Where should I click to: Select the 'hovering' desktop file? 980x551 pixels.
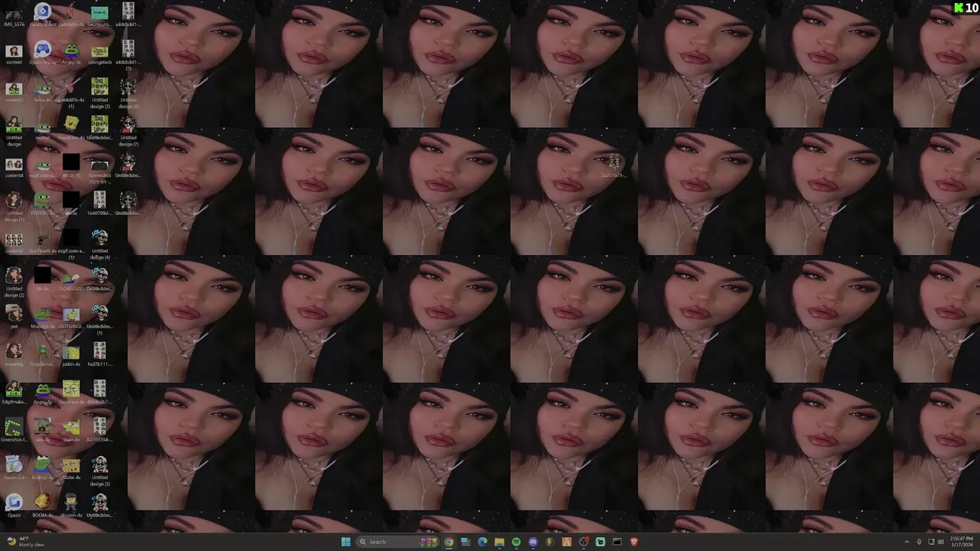14,355
